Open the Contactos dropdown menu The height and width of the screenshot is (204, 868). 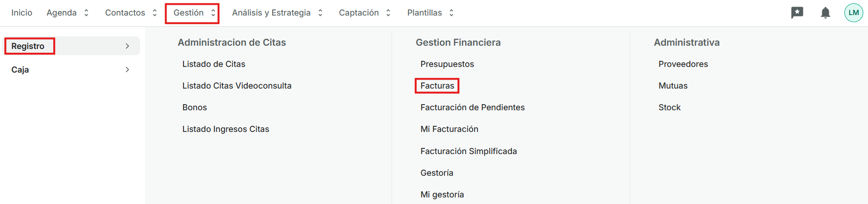coord(131,13)
